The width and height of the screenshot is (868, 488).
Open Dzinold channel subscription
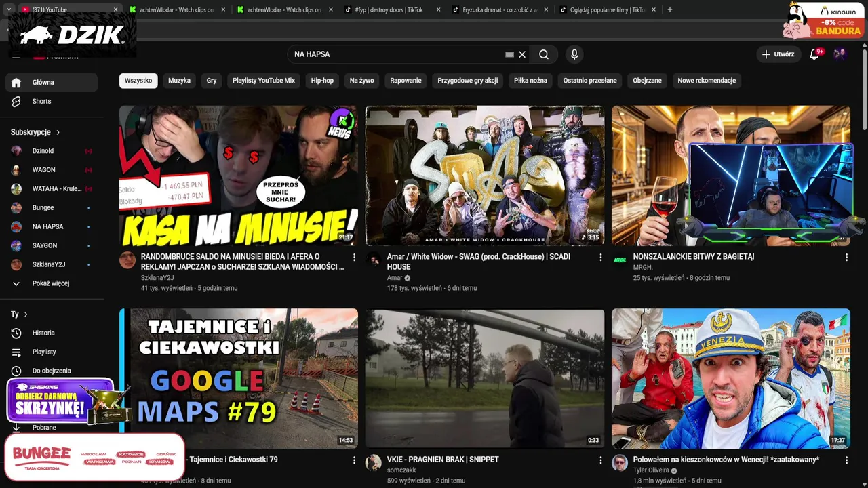[52, 151]
